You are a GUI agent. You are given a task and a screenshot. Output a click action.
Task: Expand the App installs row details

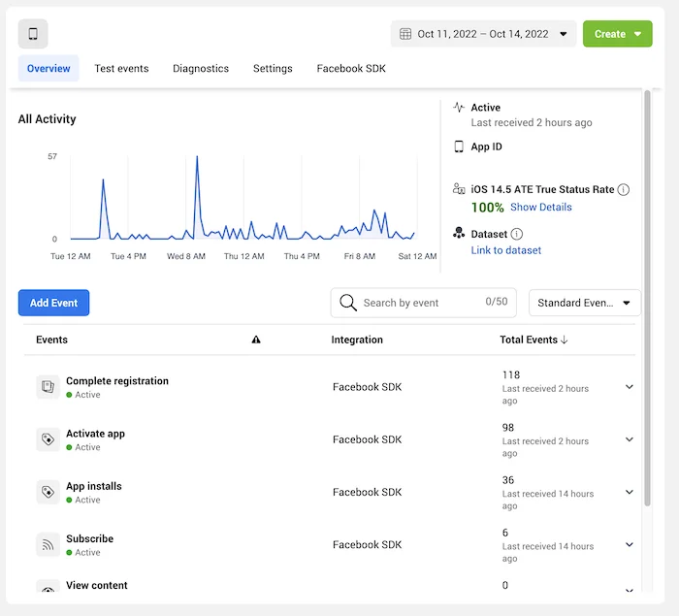point(629,492)
